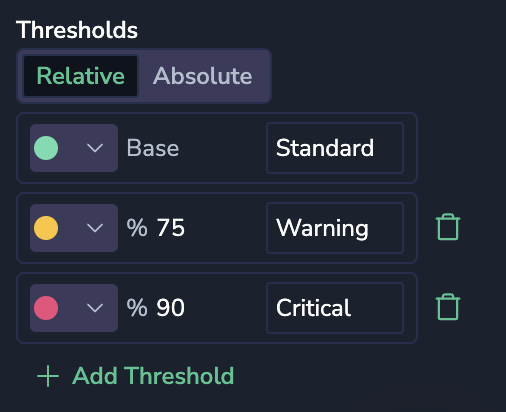Image resolution: width=506 pixels, height=412 pixels.
Task: Delete the Warning threshold with trash icon
Action: tap(448, 227)
